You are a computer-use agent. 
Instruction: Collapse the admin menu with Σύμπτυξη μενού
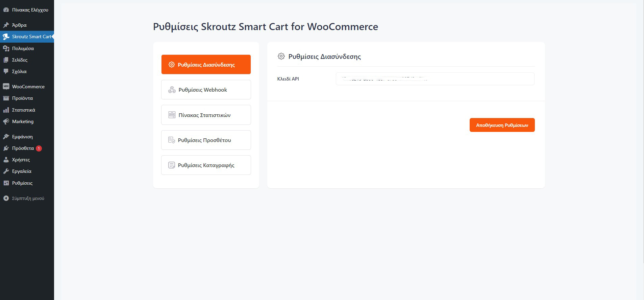point(24,198)
